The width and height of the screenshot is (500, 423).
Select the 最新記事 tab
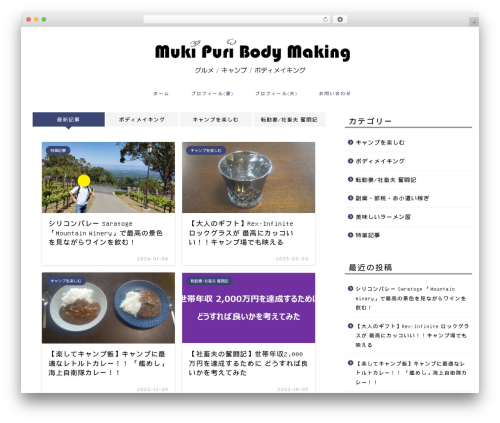69,119
